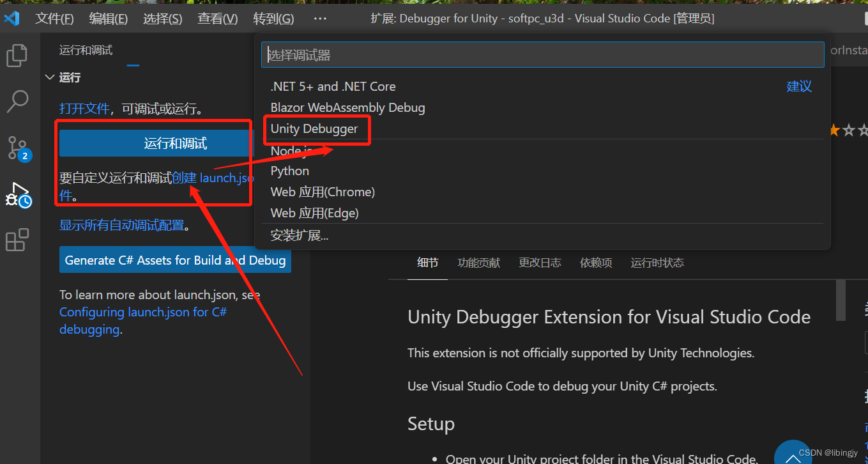
Task: Open the Extensions view
Action: pos(17,240)
